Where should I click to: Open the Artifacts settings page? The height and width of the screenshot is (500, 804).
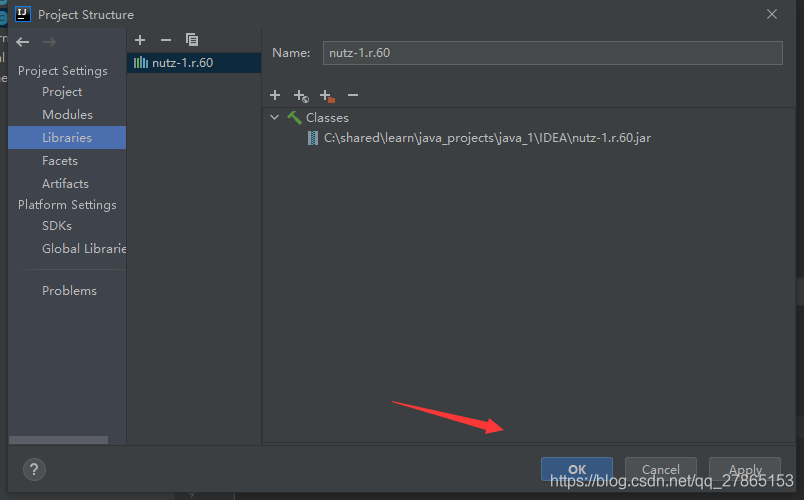(65, 184)
